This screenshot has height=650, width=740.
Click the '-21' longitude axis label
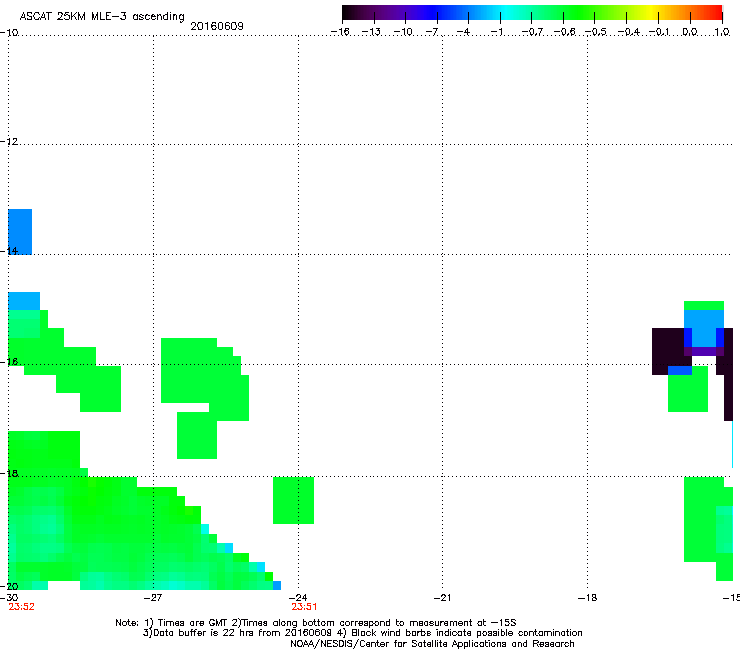[442, 598]
